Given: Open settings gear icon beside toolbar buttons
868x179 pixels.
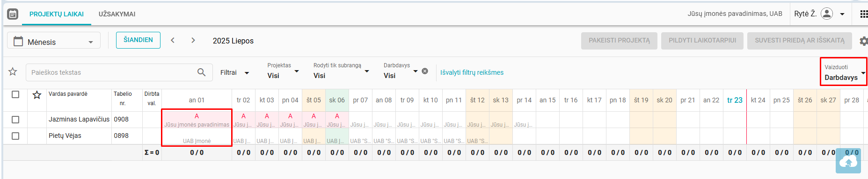Looking at the screenshot, I should click(x=864, y=41).
